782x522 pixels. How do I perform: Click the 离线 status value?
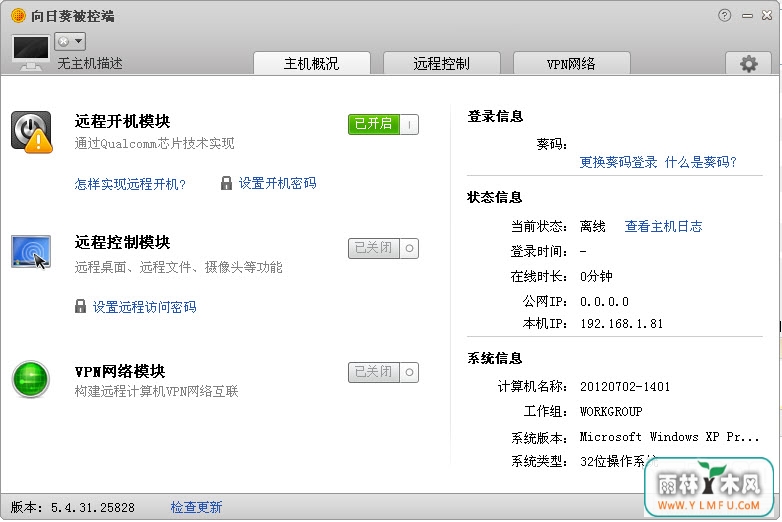point(592,227)
